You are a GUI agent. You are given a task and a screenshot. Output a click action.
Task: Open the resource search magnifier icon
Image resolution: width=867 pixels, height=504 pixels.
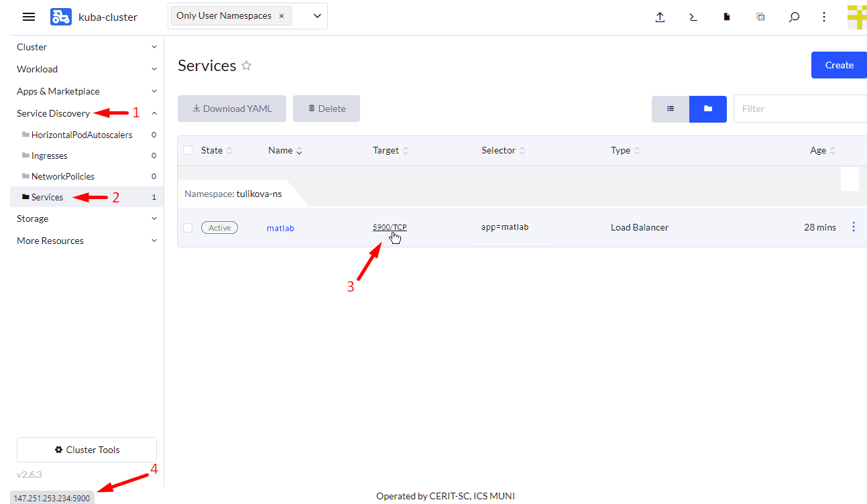794,17
